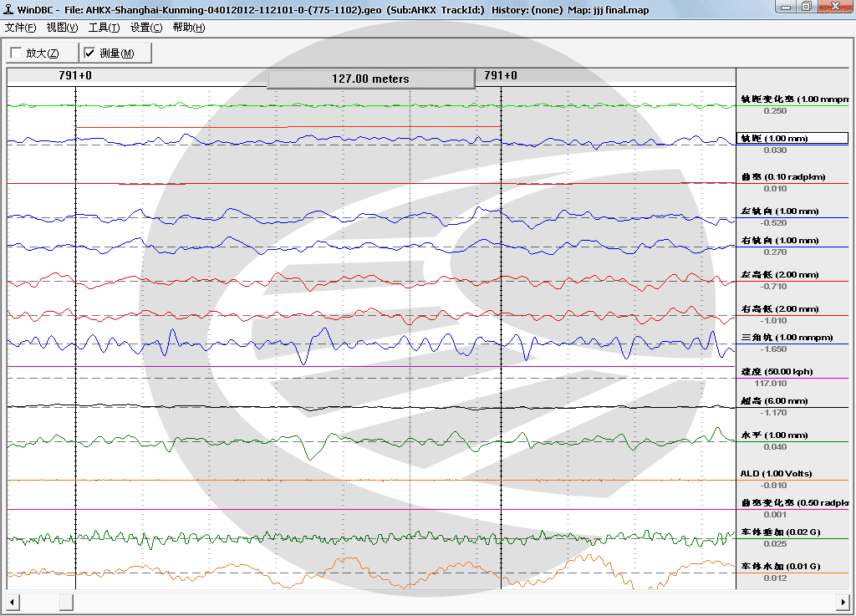Open the 文件(F) menu
This screenshot has width=856, height=616.
pyautogui.click(x=20, y=28)
